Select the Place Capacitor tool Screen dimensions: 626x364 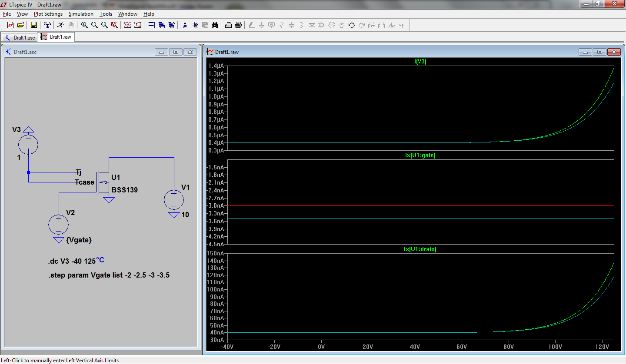pyautogui.click(x=291, y=25)
